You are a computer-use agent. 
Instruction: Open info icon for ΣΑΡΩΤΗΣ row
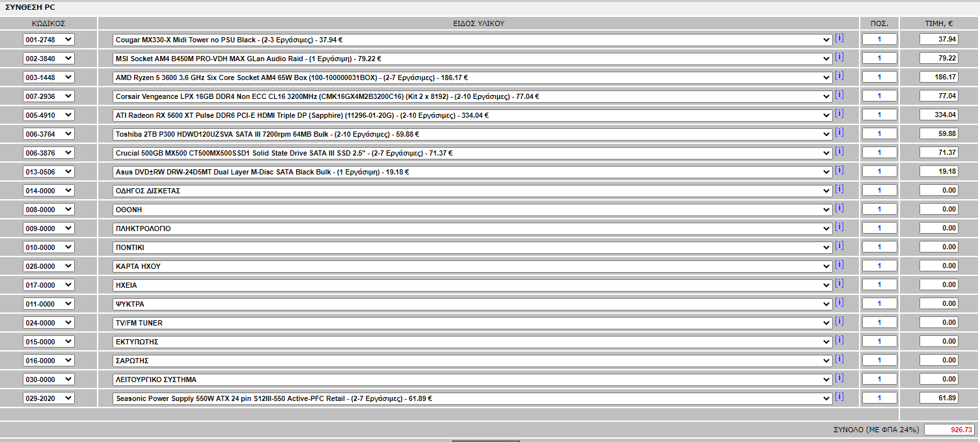pos(839,359)
